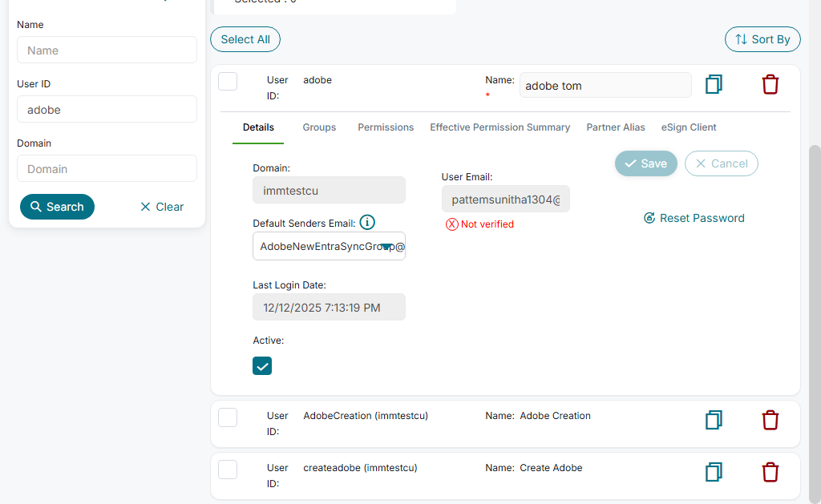Open the Default Senders Email dropdown
Screen dimensions: 821x504
(386, 247)
